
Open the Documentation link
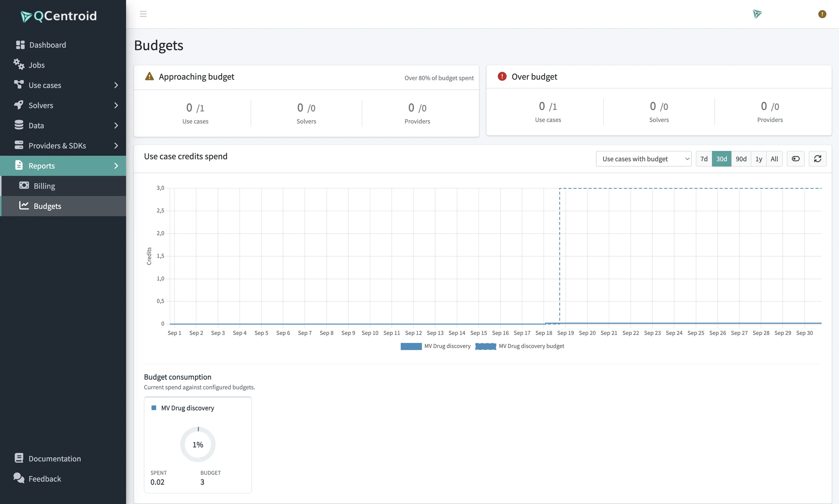pos(63,458)
